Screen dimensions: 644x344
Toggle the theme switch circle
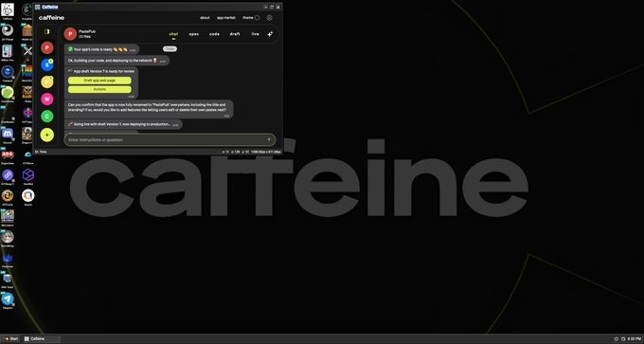257,18
